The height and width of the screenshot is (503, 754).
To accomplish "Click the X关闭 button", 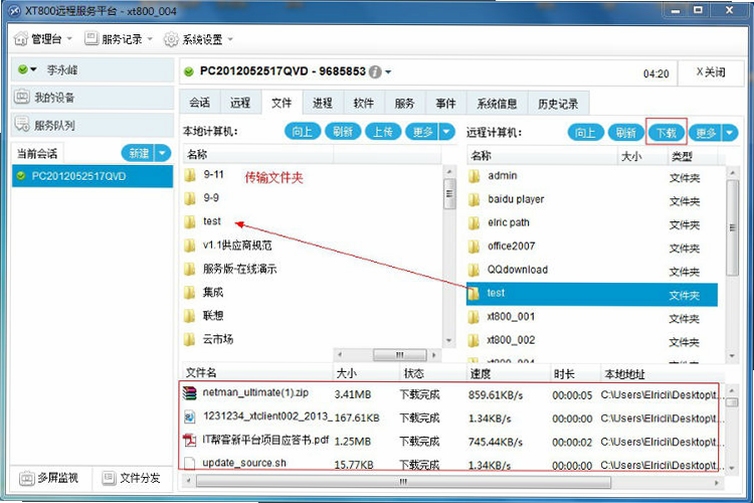I will pyautogui.click(x=711, y=73).
